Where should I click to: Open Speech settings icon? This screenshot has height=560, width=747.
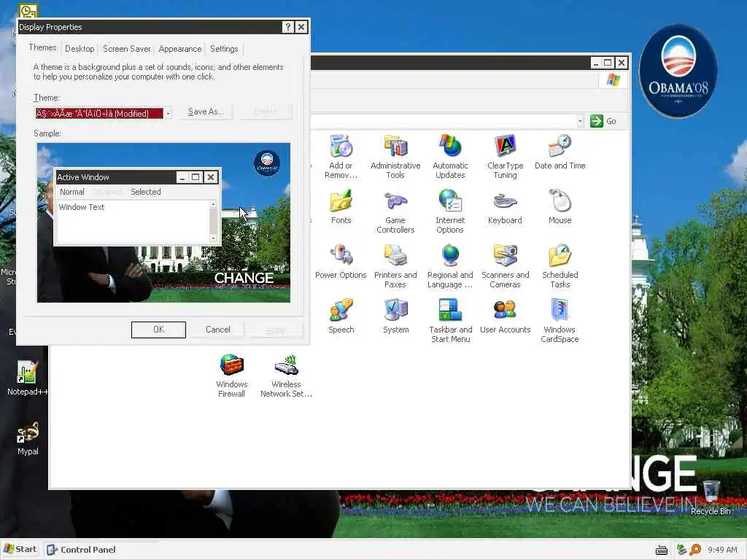(341, 316)
